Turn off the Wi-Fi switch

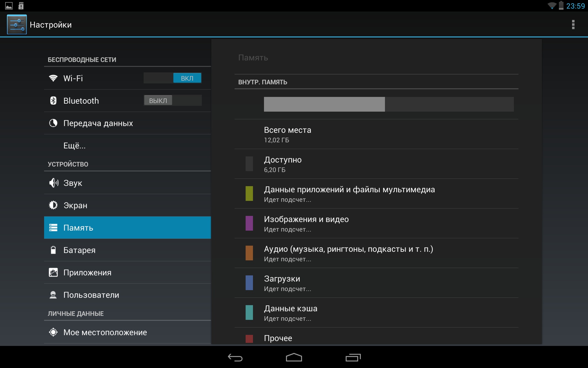point(172,78)
